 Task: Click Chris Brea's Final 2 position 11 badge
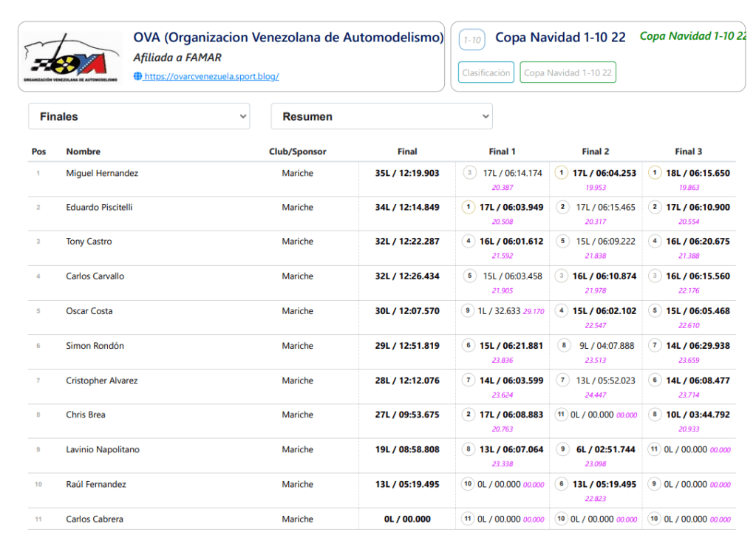click(561, 415)
